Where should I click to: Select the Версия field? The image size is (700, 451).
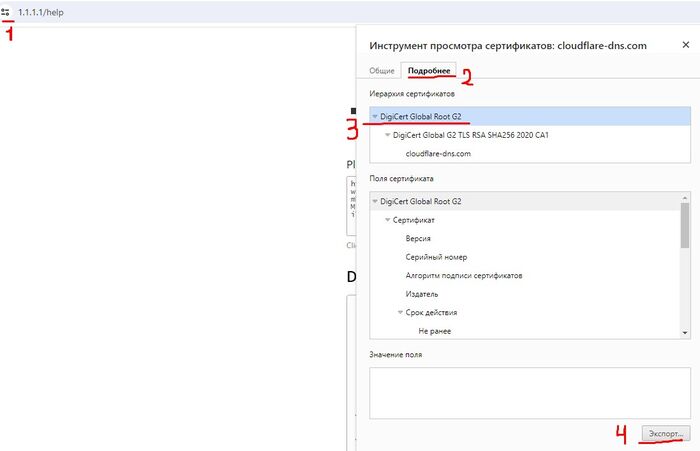pos(418,238)
